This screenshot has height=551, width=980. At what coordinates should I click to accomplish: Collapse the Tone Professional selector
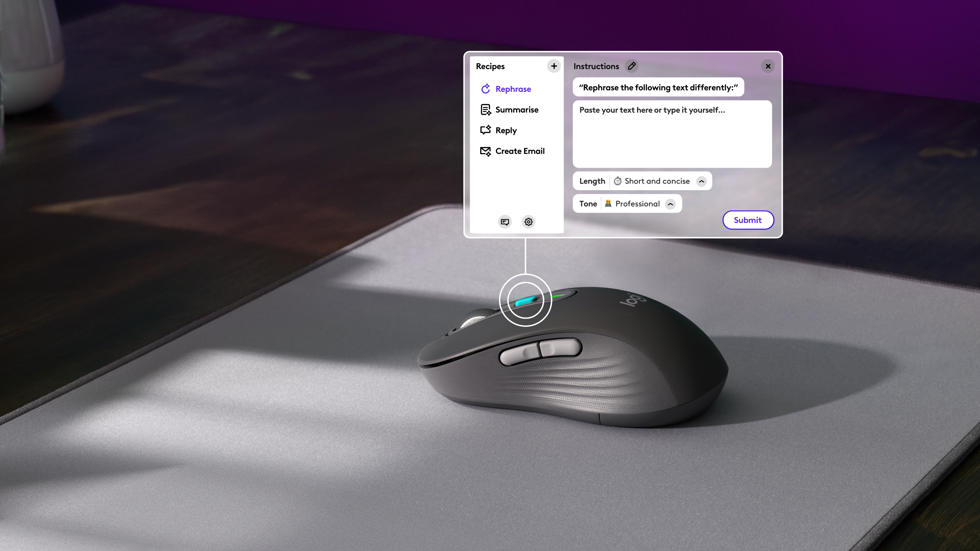tap(671, 204)
